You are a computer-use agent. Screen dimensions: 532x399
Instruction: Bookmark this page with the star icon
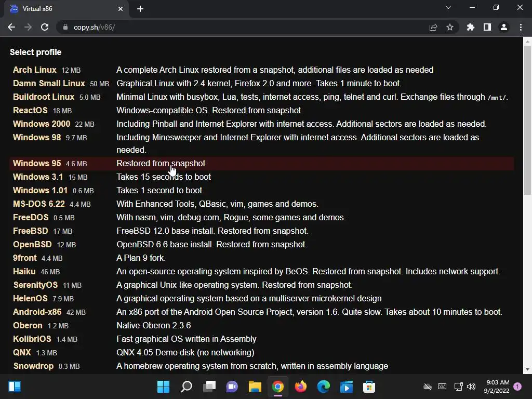pyautogui.click(x=450, y=27)
